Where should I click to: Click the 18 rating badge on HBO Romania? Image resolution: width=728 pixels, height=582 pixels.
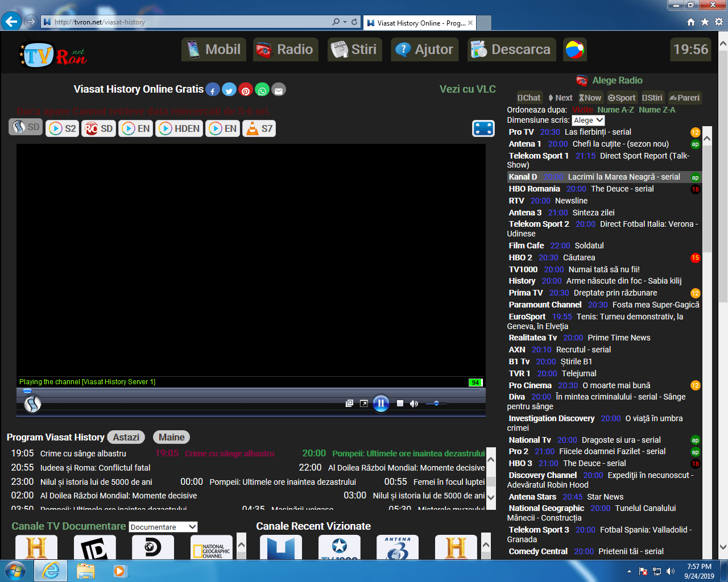click(695, 189)
